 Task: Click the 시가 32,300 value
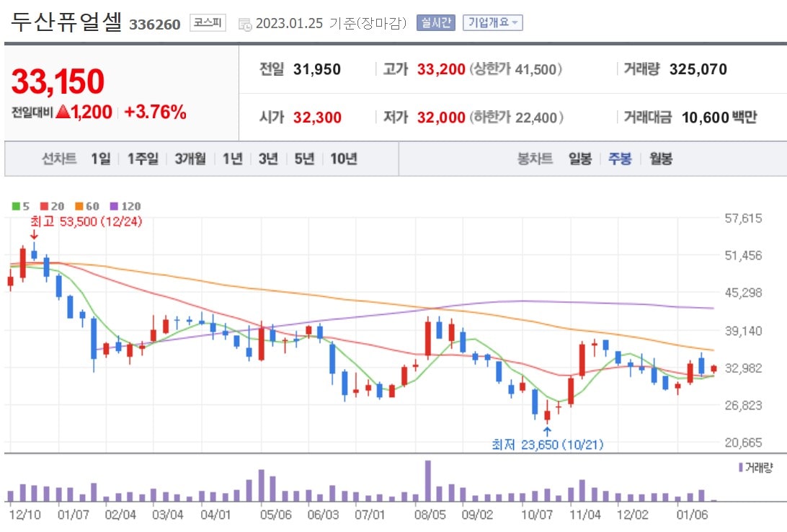point(317,118)
